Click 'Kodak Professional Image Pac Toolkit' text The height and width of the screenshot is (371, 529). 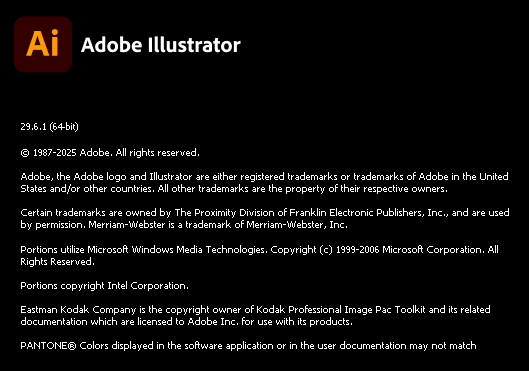(x=341, y=310)
